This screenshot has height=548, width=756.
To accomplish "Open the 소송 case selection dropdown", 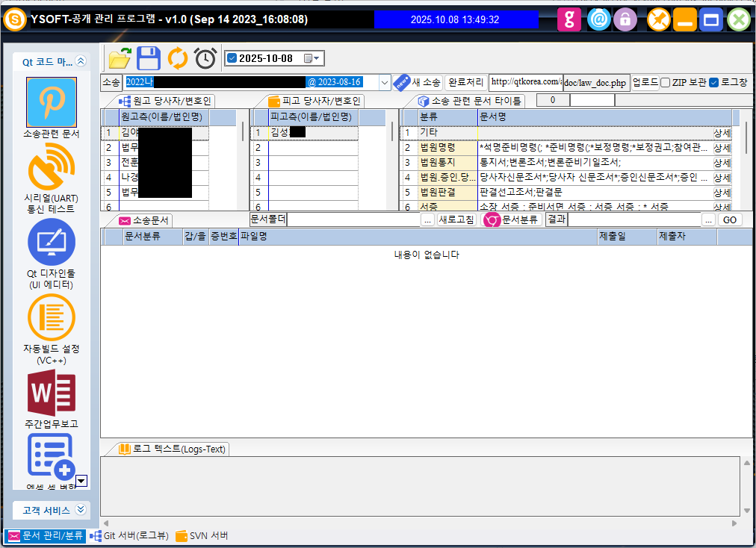I will (x=385, y=82).
